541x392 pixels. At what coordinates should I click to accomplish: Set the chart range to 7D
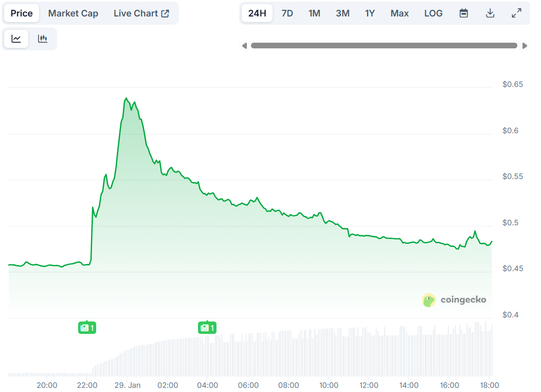(287, 13)
